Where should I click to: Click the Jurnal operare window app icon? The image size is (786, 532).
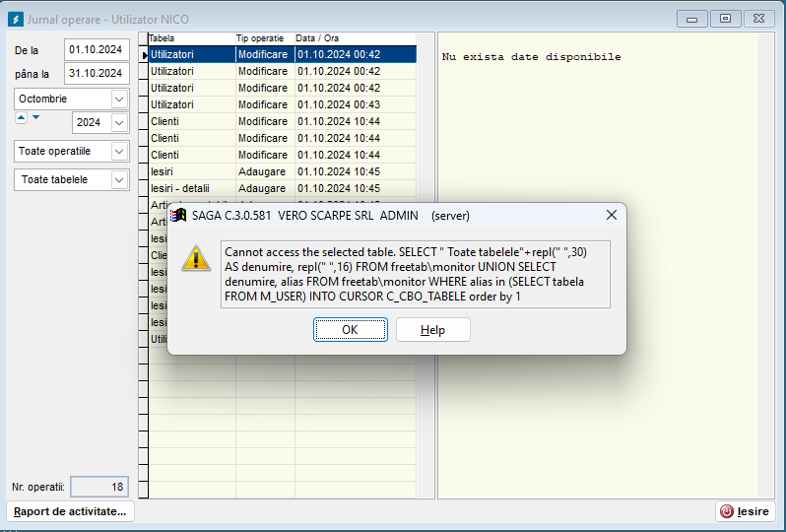(16, 20)
